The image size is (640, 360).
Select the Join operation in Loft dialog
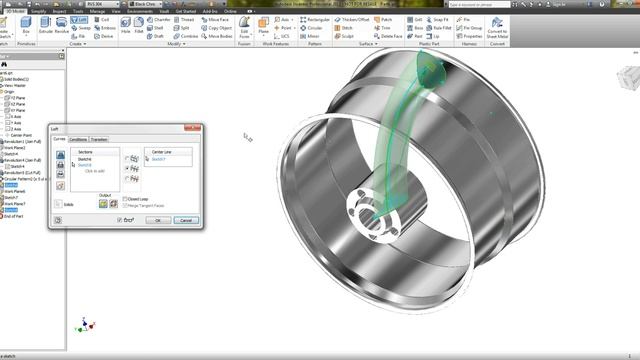click(60, 155)
